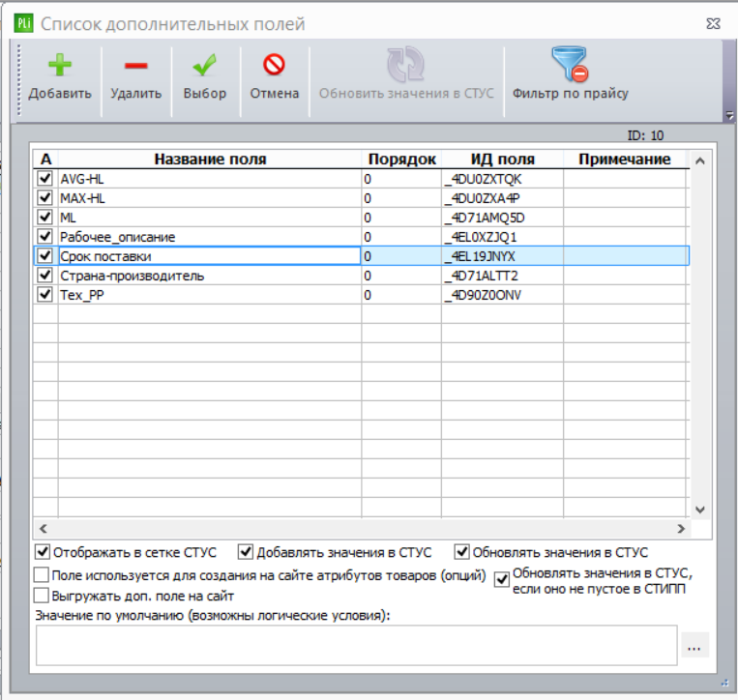The width and height of the screenshot is (738, 700).
Task: Click the ИД поля column header
Action: [502, 159]
